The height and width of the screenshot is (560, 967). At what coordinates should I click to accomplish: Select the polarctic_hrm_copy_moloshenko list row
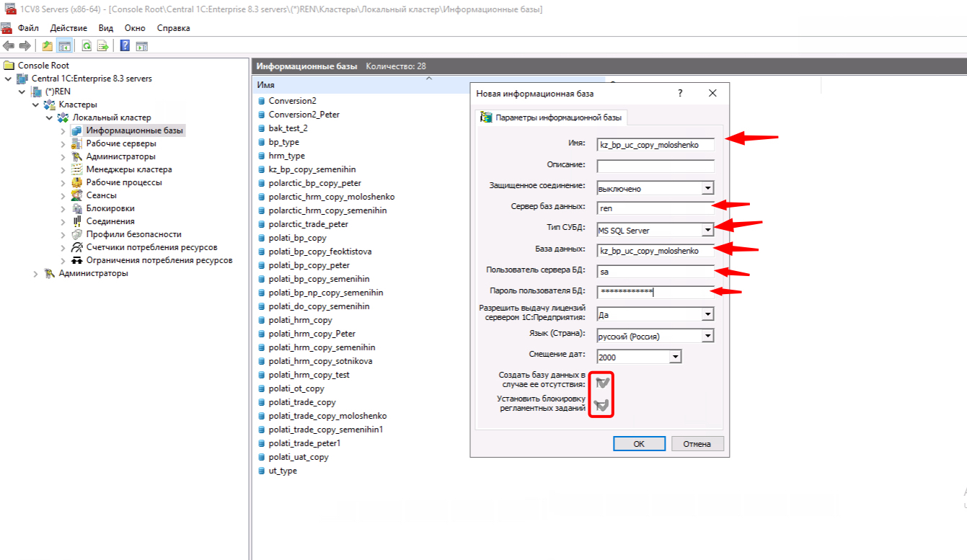point(332,197)
